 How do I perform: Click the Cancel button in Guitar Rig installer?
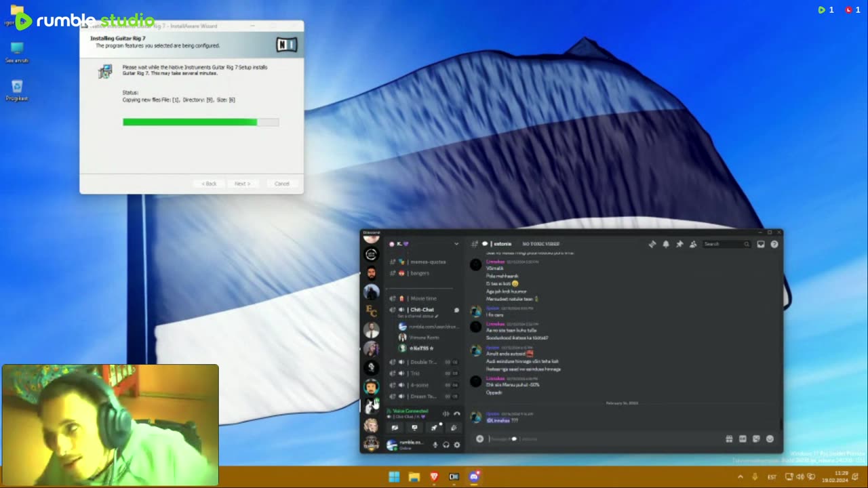pyautogui.click(x=282, y=184)
